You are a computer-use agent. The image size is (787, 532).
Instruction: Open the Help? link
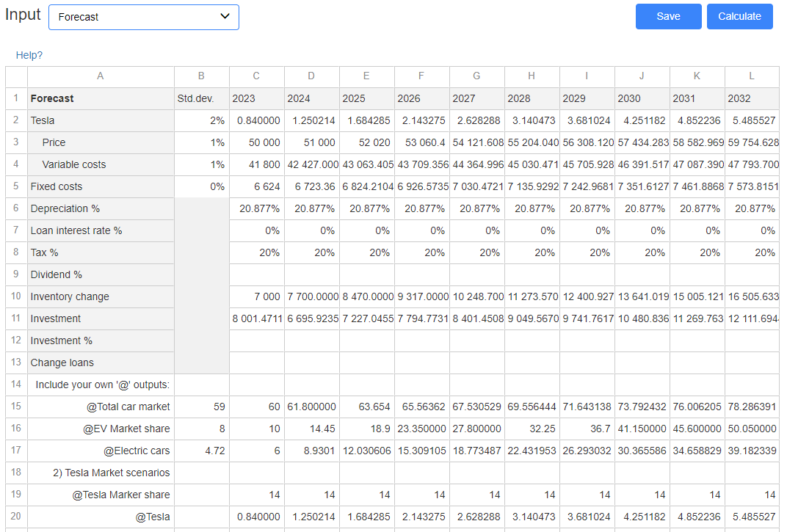click(x=29, y=55)
